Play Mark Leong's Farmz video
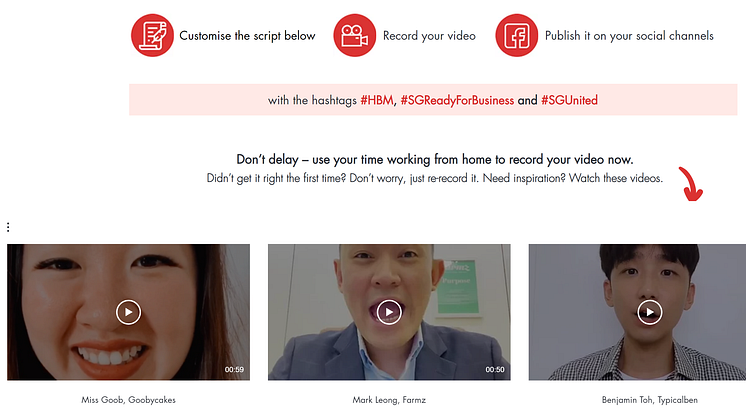Viewport: 746px width, 419px height. (x=389, y=312)
